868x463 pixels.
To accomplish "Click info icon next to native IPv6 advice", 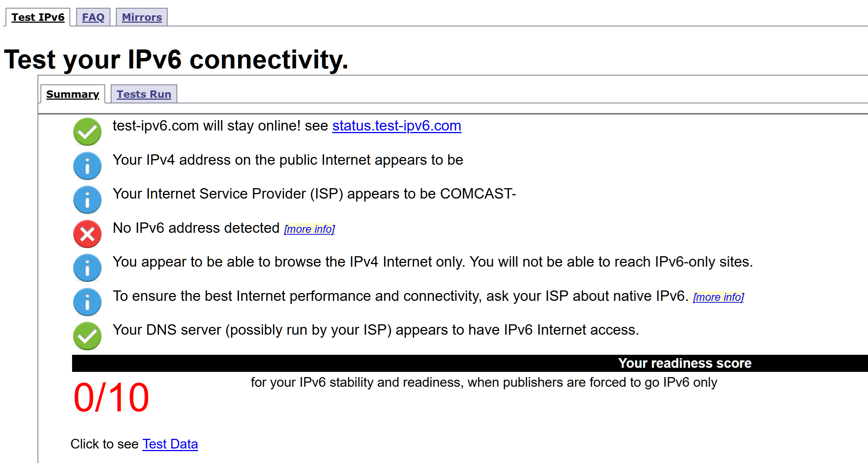I will point(87,302).
